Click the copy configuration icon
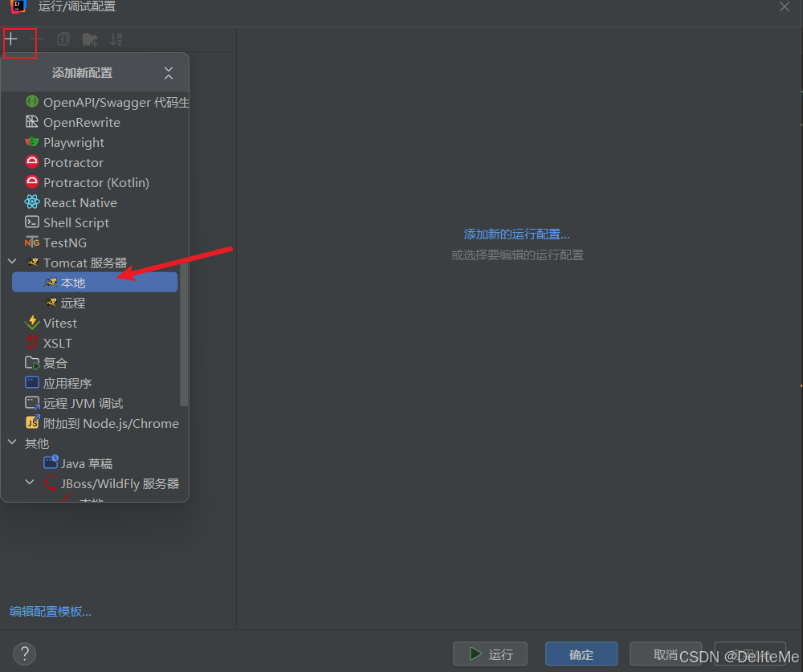The image size is (803, 672). [63, 39]
